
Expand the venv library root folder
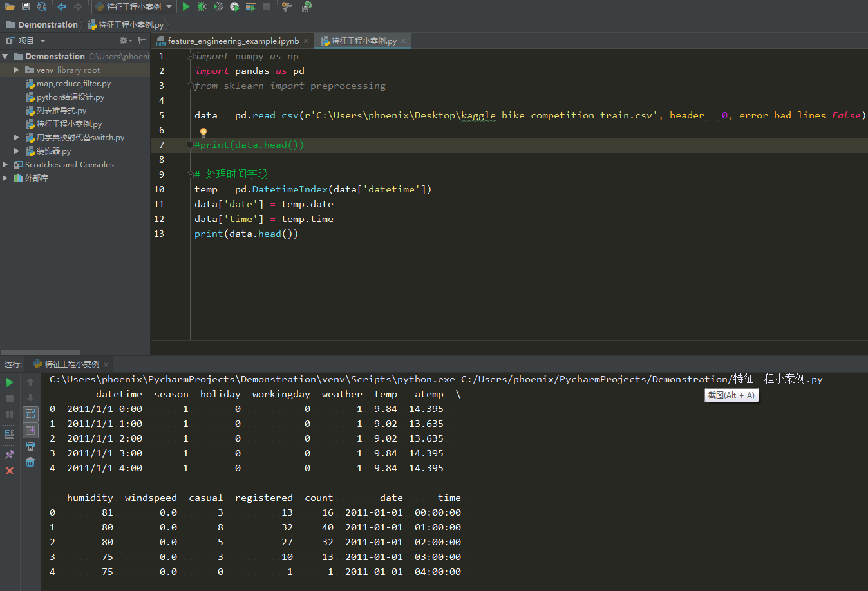[x=17, y=70]
